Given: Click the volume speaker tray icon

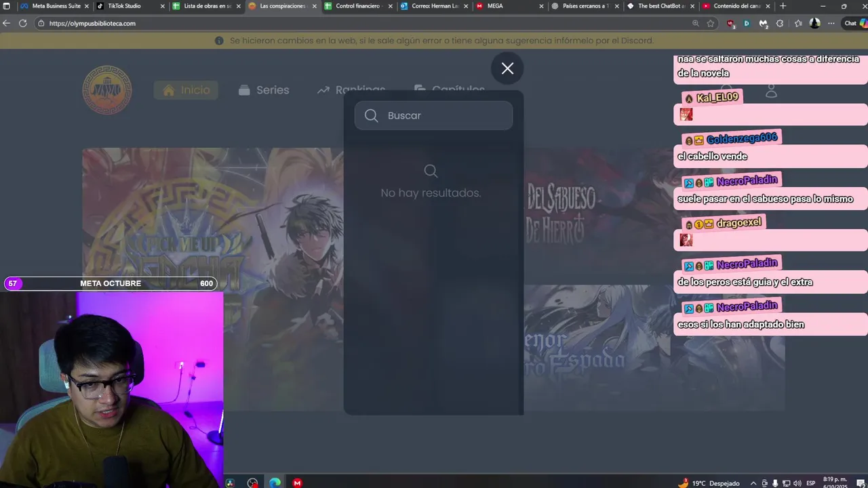Looking at the screenshot, I should 797,483.
